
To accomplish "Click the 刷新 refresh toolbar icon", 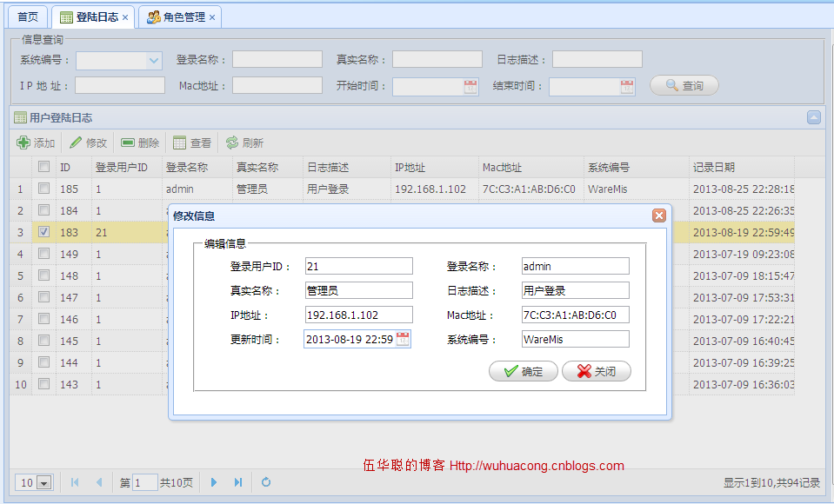I will pyautogui.click(x=232, y=143).
